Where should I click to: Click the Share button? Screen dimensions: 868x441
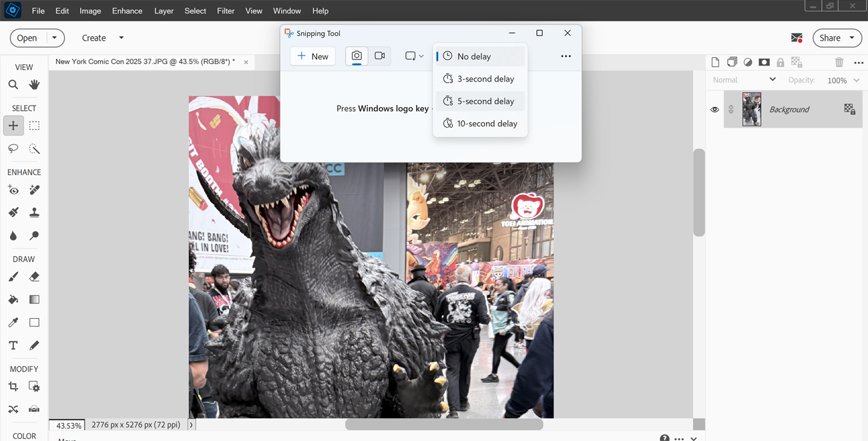pyautogui.click(x=830, y=38)
